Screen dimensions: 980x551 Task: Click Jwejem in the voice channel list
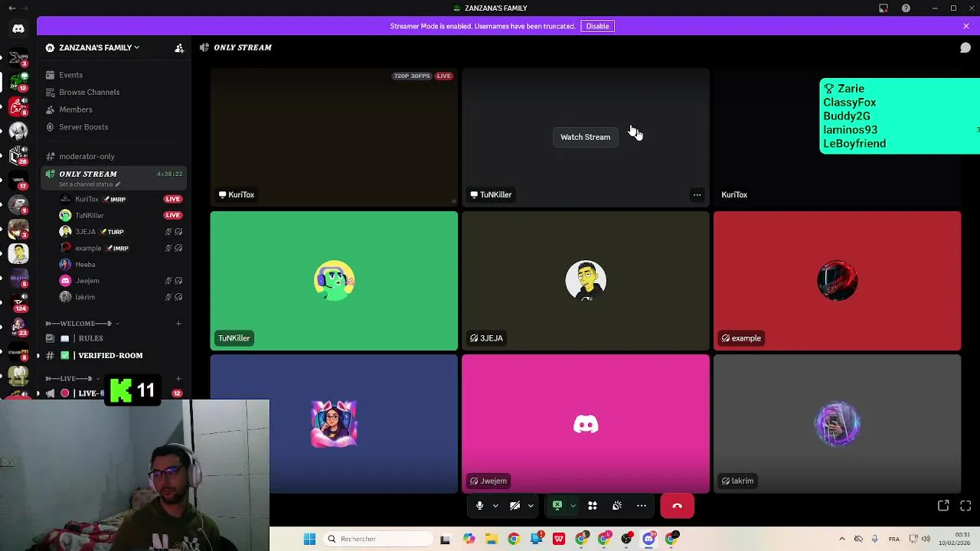tap(87, 281)
